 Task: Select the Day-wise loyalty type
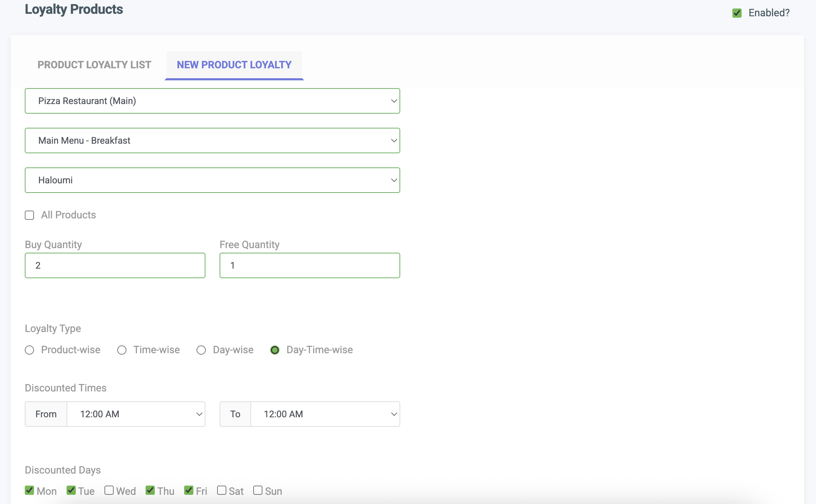pos(201,350)
